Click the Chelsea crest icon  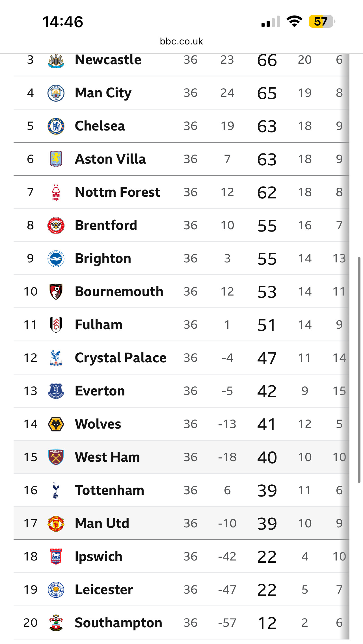pyautogui.click(x=56, y=126)
